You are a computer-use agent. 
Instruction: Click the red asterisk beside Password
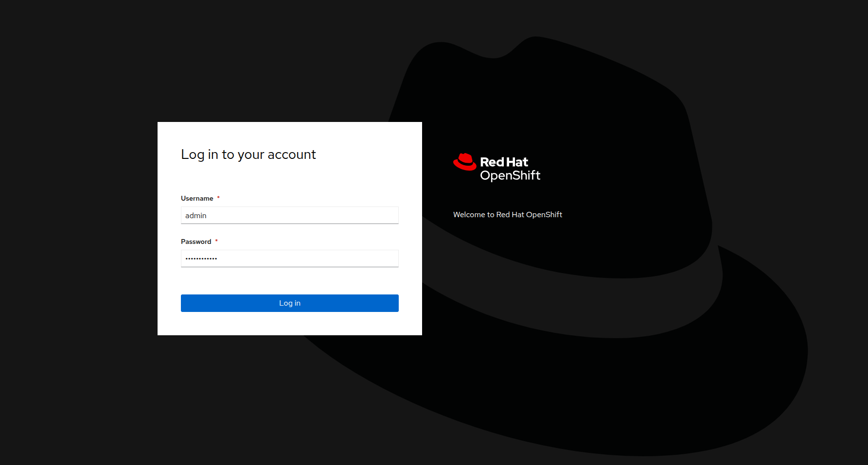[x=216, y=241]
